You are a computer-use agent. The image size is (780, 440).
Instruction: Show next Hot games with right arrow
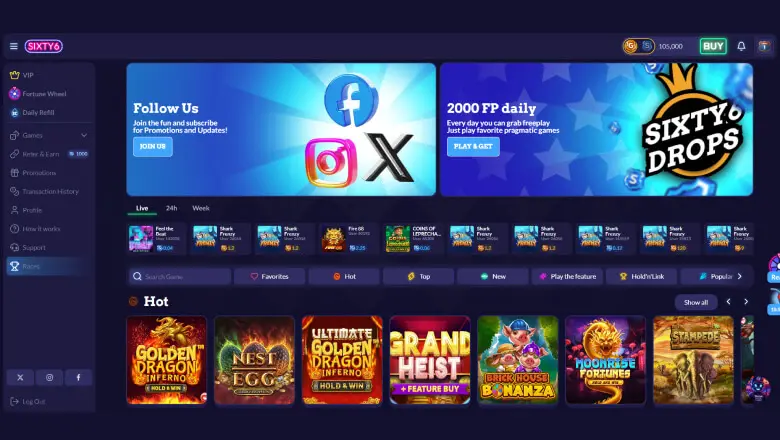(x=746, y=302)
